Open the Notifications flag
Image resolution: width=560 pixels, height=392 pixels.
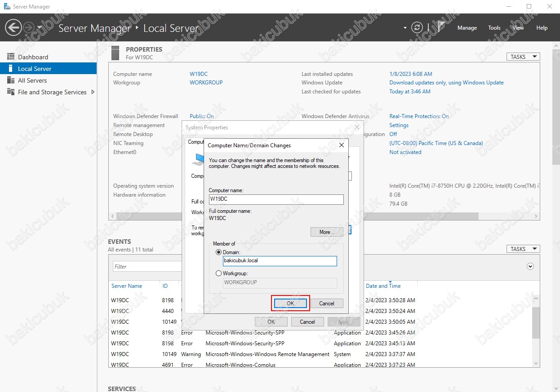[x=441, y=27]
